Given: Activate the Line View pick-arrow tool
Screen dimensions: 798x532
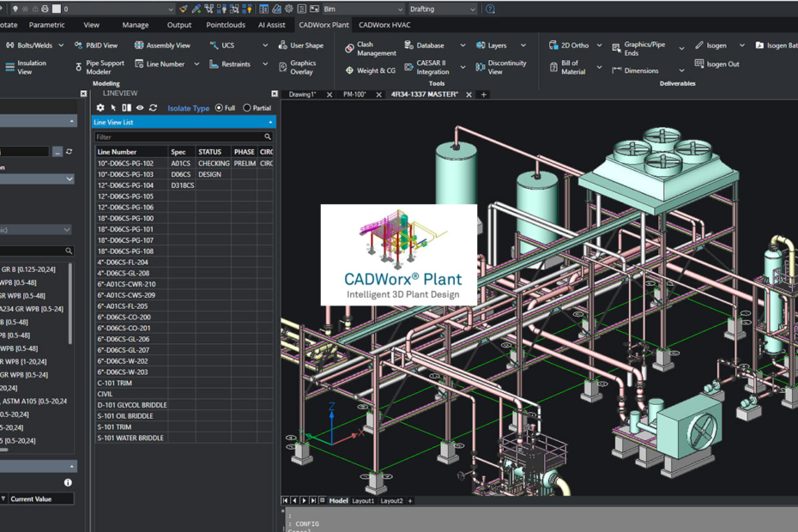Looking at the screenshot, I should click(x=113, y=108).
